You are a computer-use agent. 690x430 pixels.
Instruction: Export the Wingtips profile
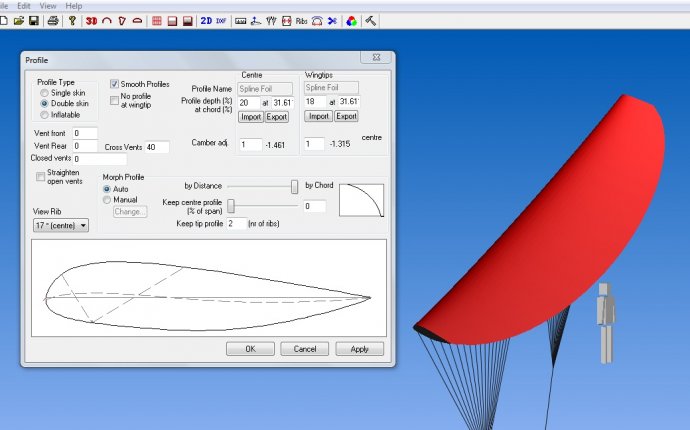pos(346,116)
